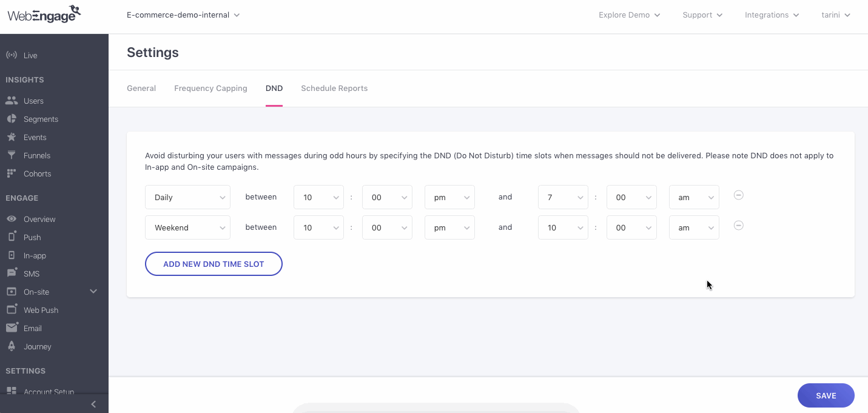Image resolution: width=868 pixels, height=413 pixels.
Task: Click the In-app phone icon
Action: 12,255
